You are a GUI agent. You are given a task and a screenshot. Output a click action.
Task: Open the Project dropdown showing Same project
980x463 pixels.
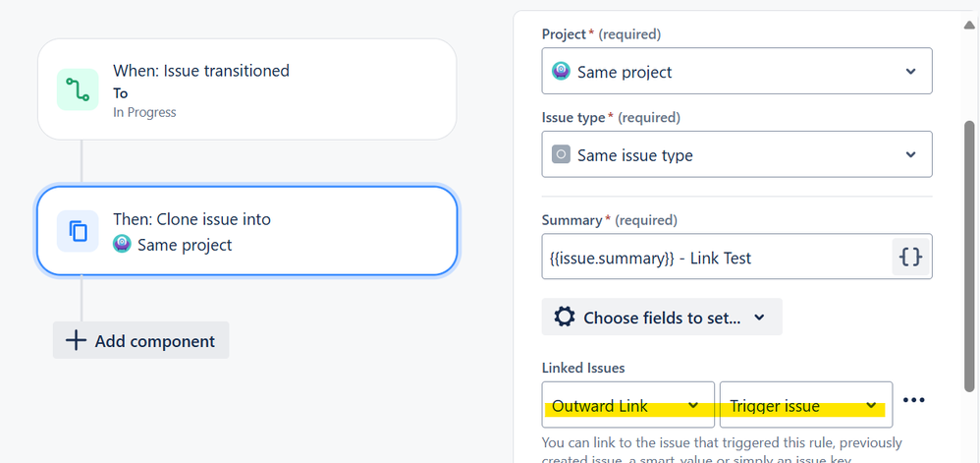[x=736, y=72]
